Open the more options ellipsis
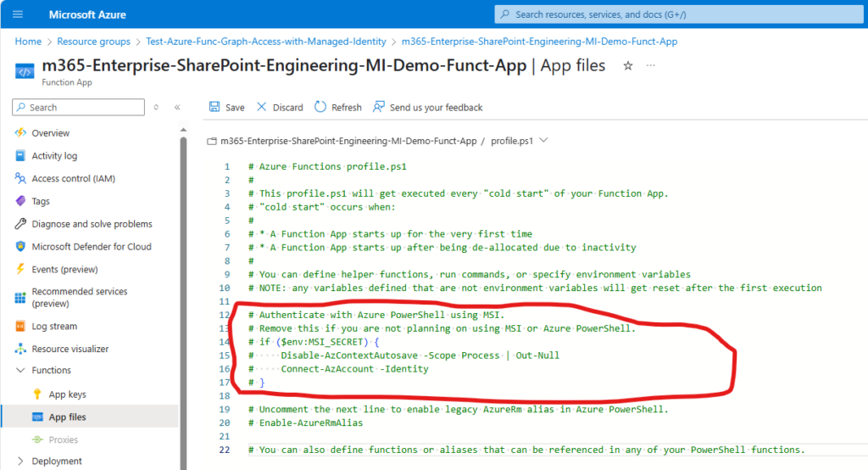 click(x=651, y=65)
